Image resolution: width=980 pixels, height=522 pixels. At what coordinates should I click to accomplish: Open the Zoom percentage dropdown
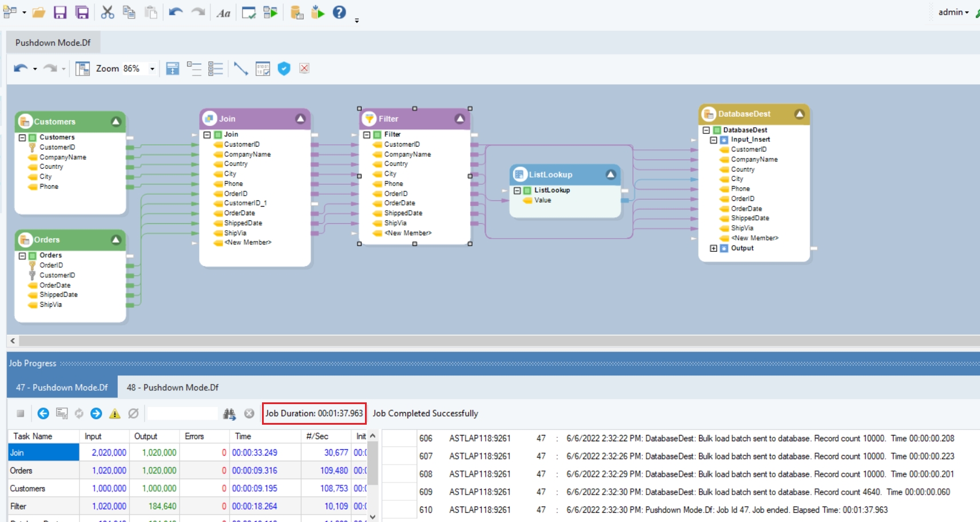(x=152, y=69)
